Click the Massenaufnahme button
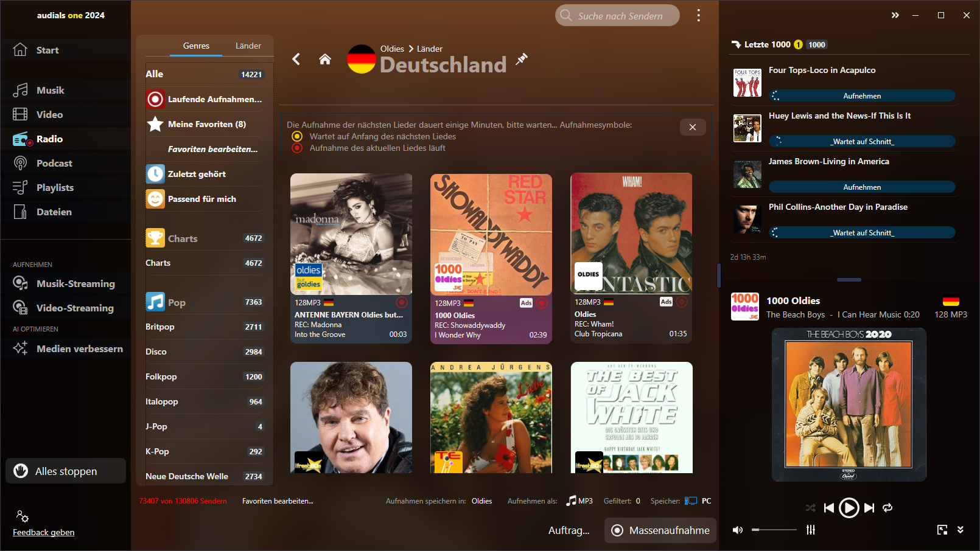Image resolution: width=980 pixels, height=551 pixels. click(x=660, y=530)
